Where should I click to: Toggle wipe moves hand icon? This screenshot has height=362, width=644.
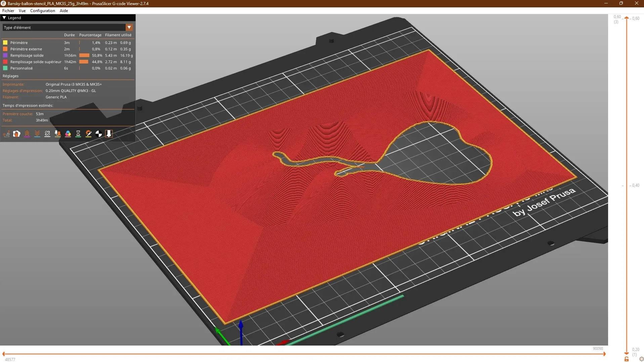(17, 134)
